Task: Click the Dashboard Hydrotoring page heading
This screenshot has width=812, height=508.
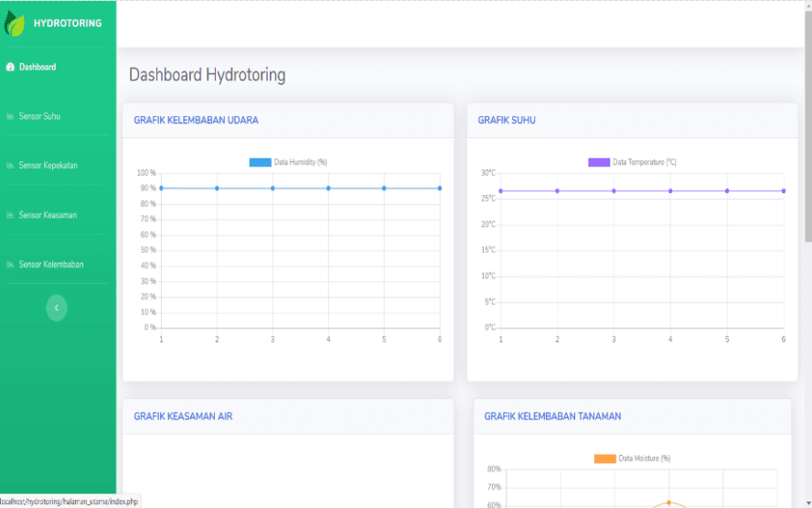Action: coord(208,75)
